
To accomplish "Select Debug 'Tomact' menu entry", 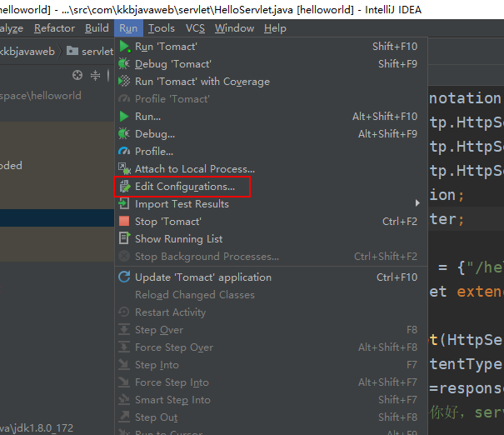I will pyautogui.click(x=271, y=64).
